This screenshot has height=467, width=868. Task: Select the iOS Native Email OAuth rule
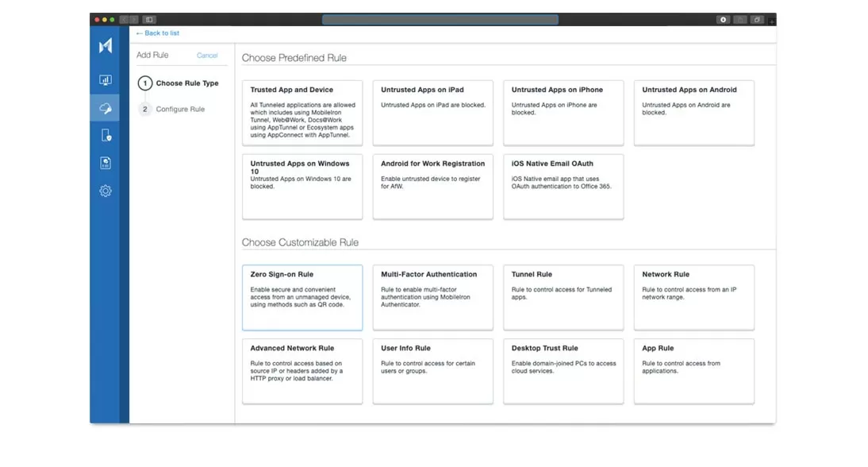(x=563, y=187)
